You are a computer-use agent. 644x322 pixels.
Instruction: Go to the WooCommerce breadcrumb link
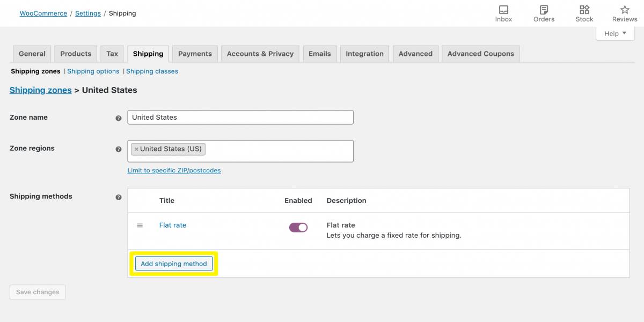(43, 13)
